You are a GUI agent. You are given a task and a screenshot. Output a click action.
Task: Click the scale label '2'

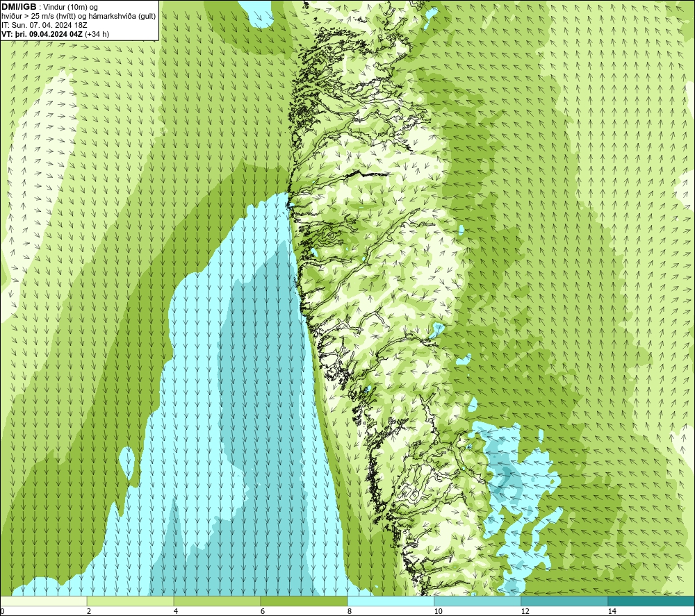[89, 611]
